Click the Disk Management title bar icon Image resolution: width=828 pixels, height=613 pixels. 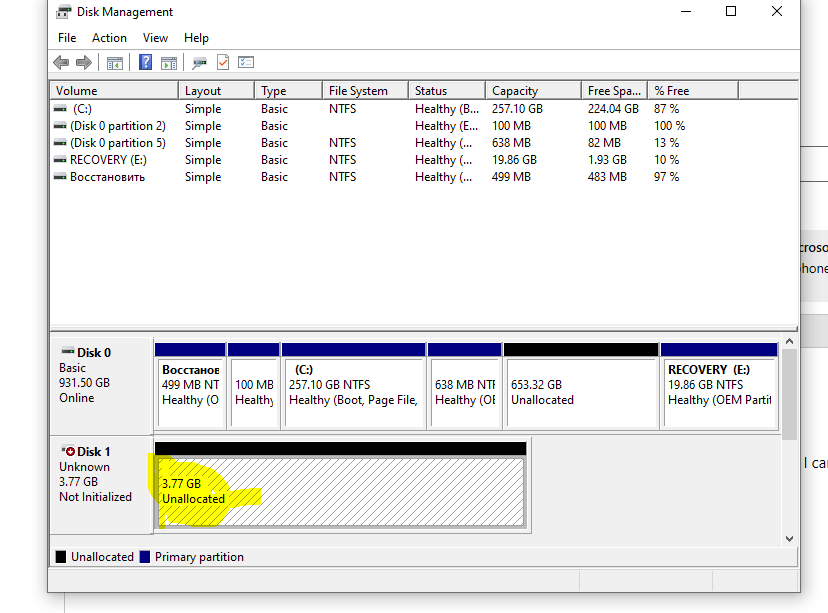click(63, 12)
